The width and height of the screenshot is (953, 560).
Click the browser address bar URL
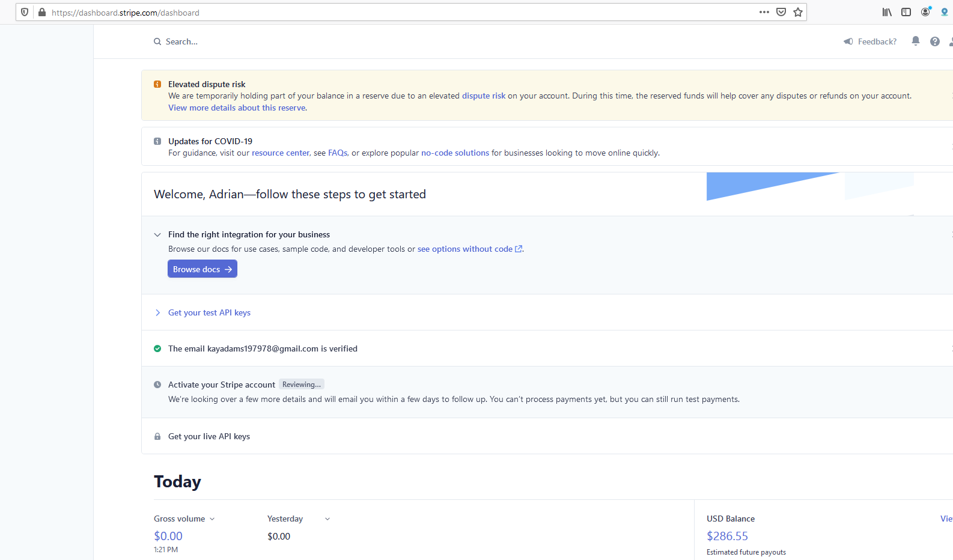pos(126,13)
